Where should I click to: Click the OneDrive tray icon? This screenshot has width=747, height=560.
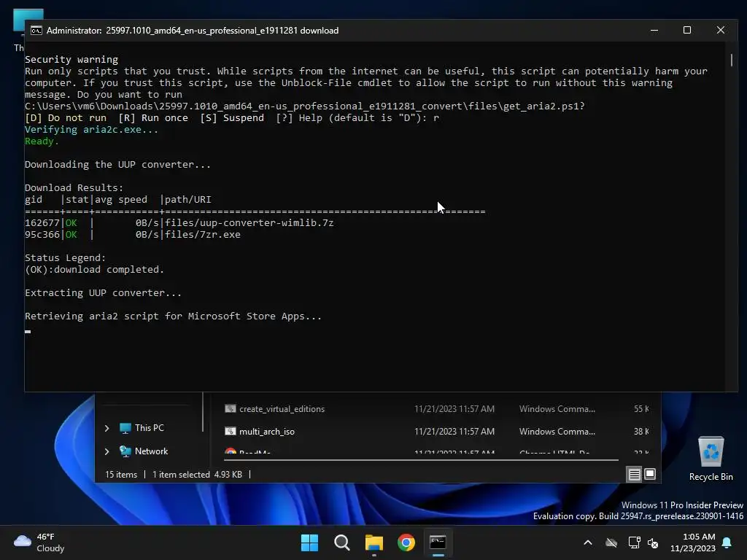point(611,542)
